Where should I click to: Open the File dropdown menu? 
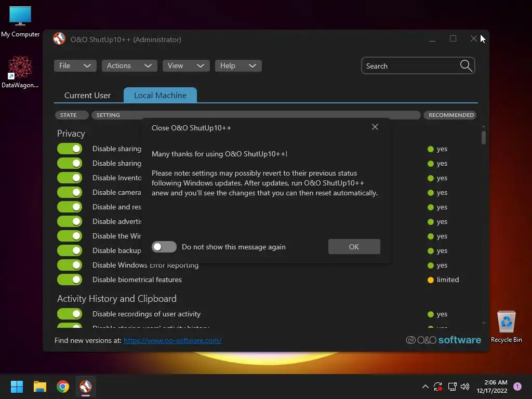(x=75, y=65)
